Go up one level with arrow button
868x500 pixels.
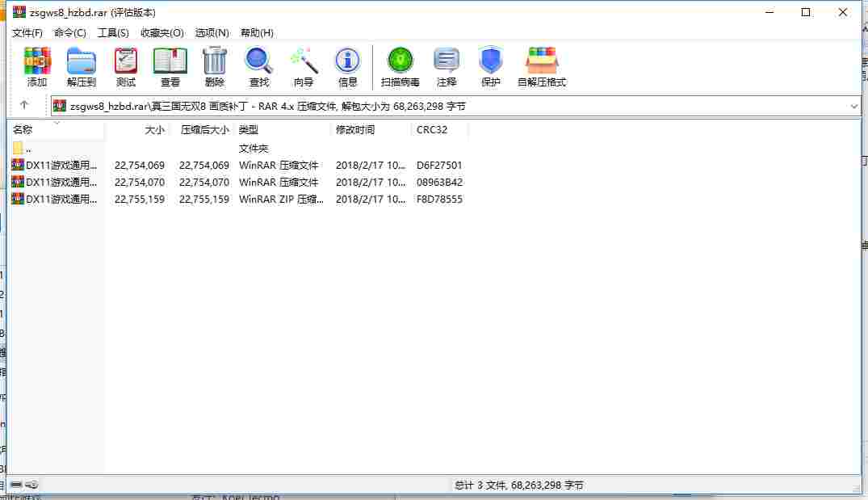pos(23,105)
